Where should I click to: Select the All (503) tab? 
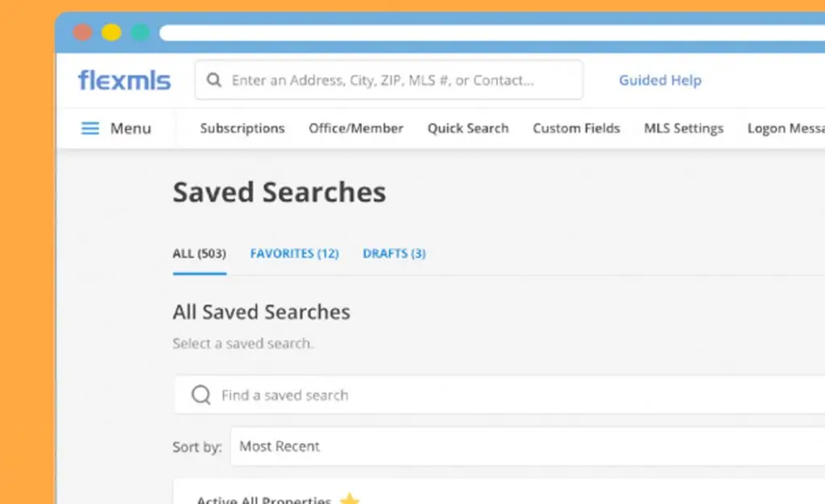point(199,254)
